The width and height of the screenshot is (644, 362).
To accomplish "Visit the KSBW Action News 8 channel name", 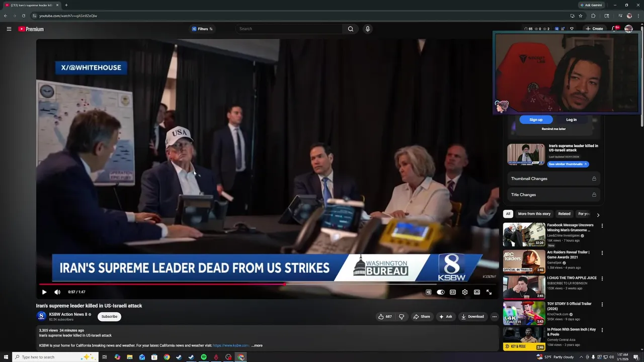I will tap(68, 314).
